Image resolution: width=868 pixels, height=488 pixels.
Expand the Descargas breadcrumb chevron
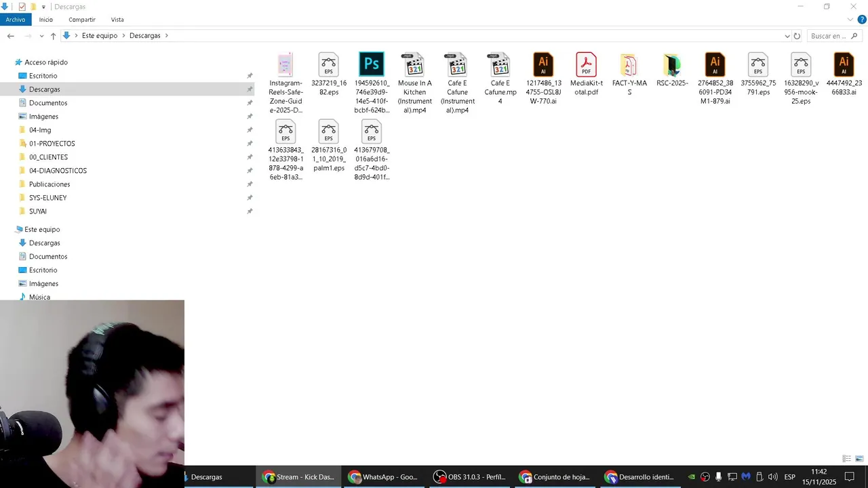(166, 36)
